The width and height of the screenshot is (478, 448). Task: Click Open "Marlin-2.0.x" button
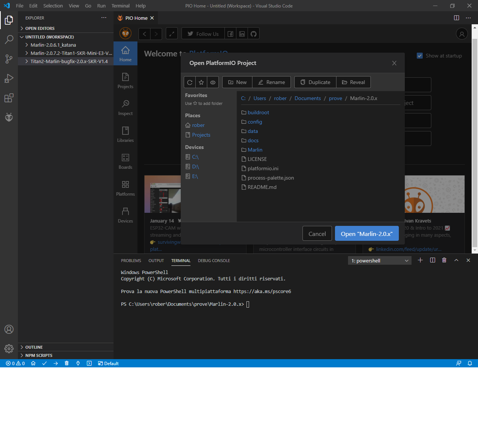(367, 234)
